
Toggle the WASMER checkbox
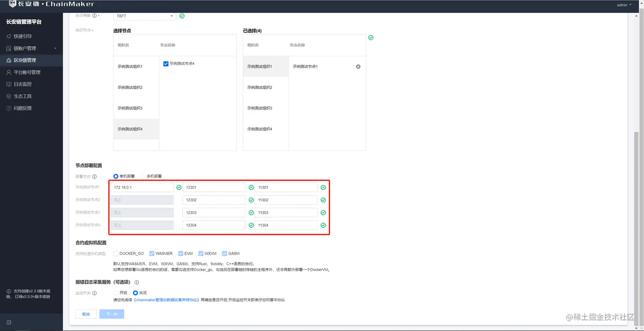152,253
